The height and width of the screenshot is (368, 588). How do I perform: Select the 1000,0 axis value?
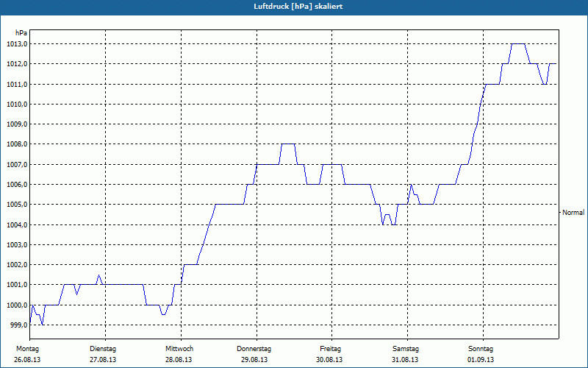pos(17,305)
